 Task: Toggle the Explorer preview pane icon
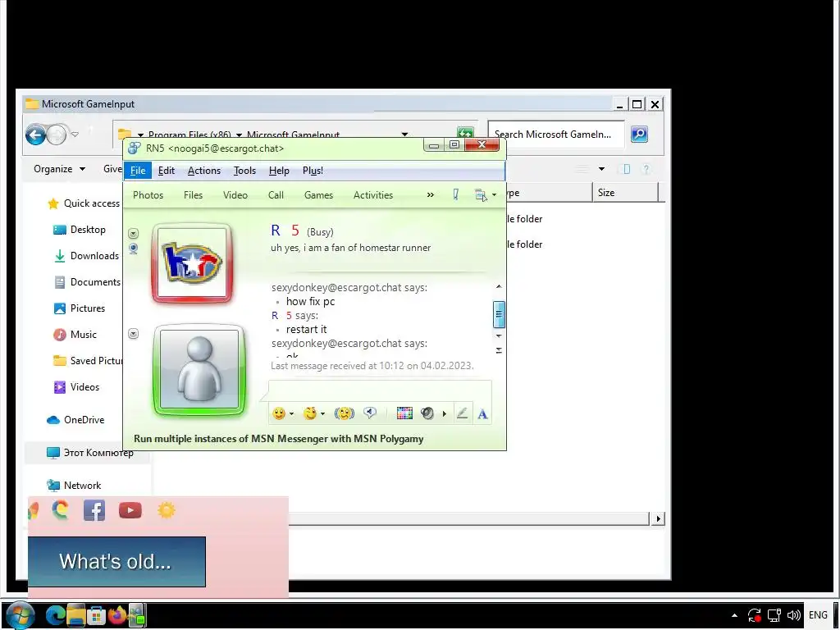tap(626, 169)
